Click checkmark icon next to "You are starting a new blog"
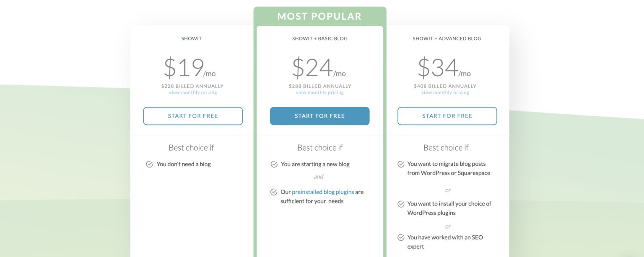Image resolution: width=644 pixels, height=257 pixels. click(x=274, y=164)
